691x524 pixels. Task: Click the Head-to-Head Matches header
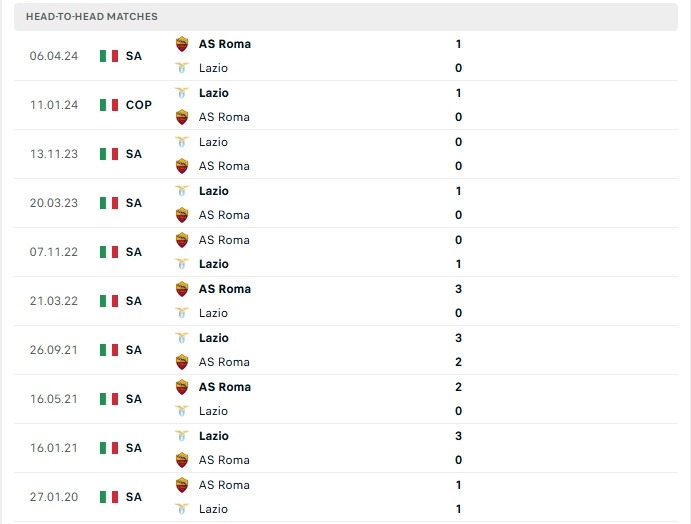[x=92, y=17]
